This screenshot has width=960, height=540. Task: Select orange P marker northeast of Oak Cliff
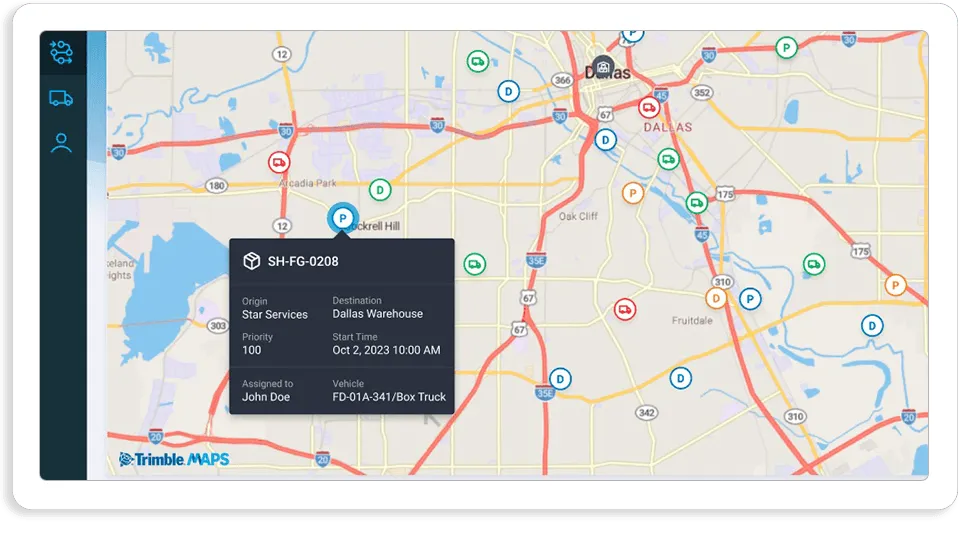click(633, 193)
